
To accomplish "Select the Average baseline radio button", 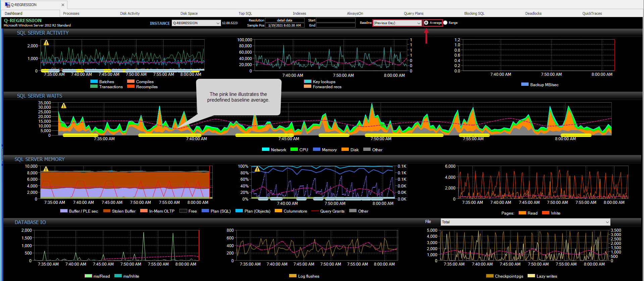I will click(426, 23).
